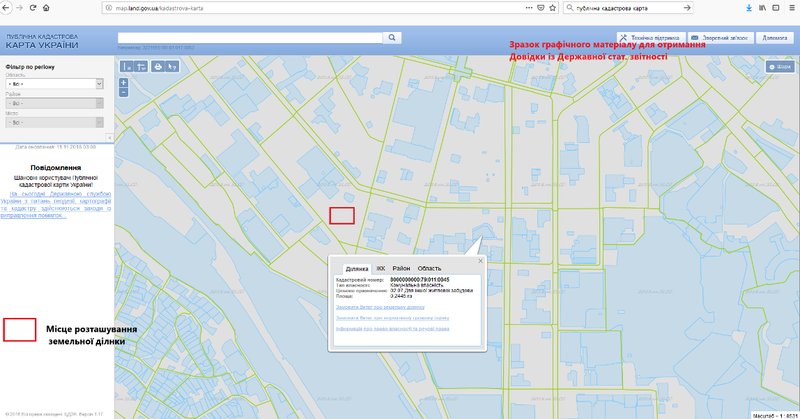Open the Шари layers panel
800x419 pixels.
778,67
